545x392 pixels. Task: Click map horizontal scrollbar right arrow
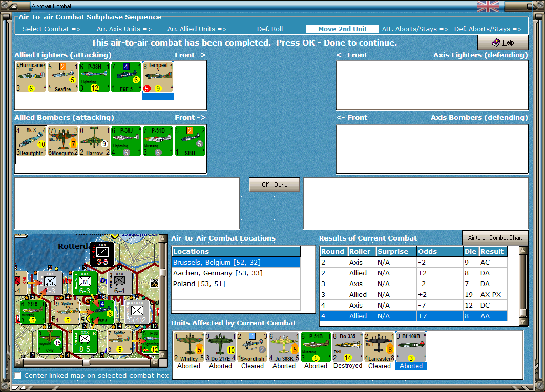pos(154,363)
